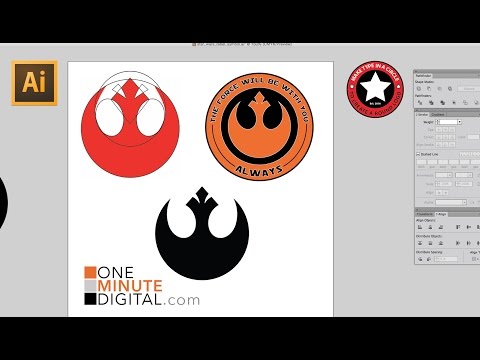Image resolution: width=480 pixels, height=360 pixels.
Task: Click the Merge pathfinder icon
Action: (x=443, y=103)
